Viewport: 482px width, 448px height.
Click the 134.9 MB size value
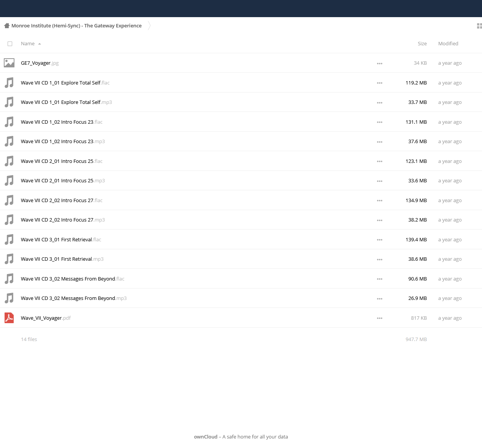(416, 200)
